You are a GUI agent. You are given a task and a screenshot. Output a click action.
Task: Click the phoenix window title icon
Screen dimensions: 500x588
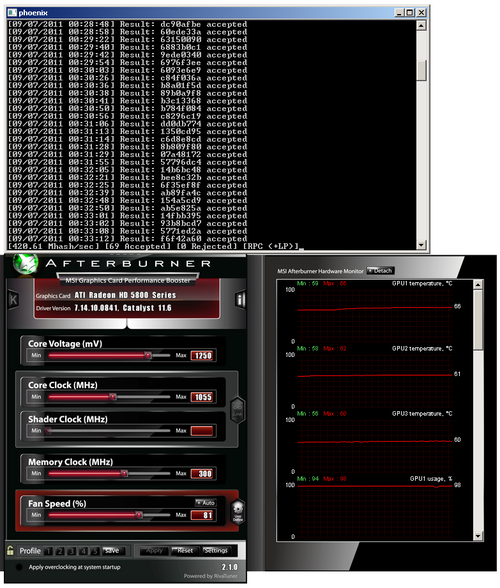point(12,12)
